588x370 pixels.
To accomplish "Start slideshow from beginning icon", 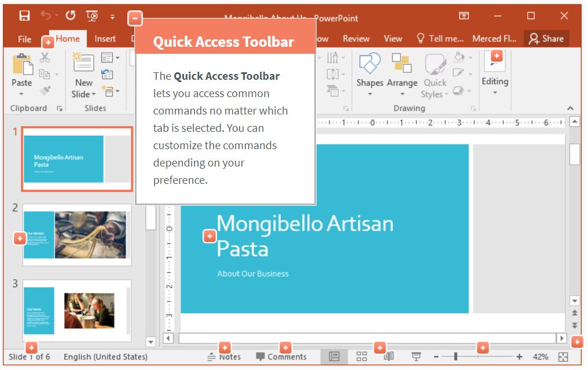I will click(92, 16).
